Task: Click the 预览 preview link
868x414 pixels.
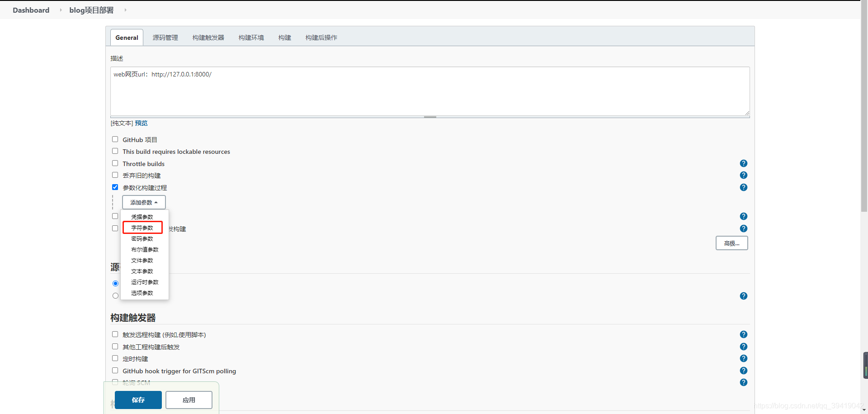Action: point(141,123)
